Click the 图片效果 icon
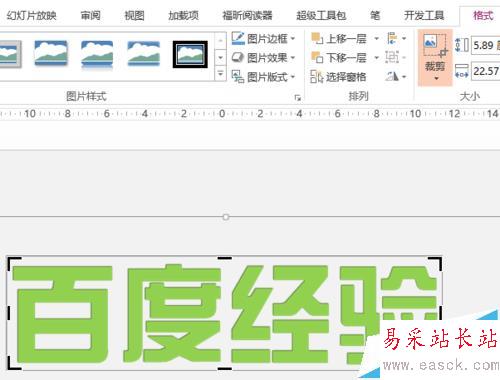This screenshot has height=380, width=500. coord(238,58)
